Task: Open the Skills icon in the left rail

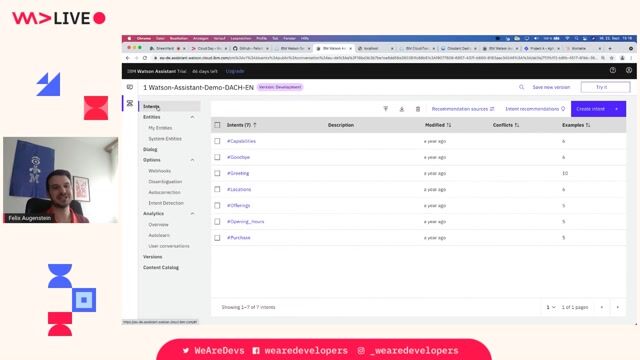Action: click(x=130, y=103)
